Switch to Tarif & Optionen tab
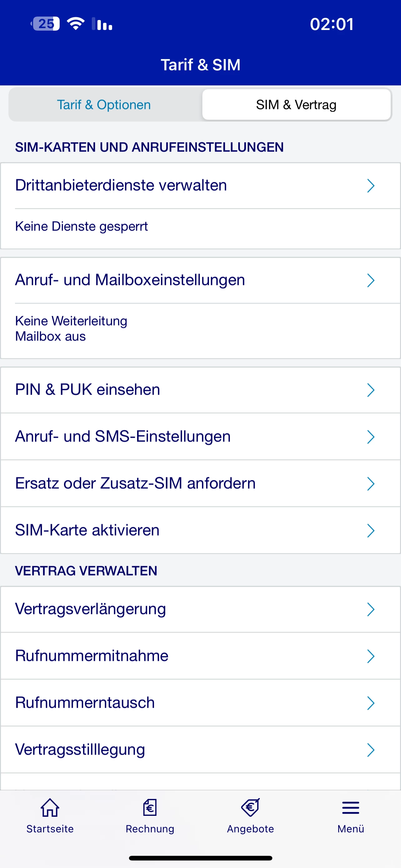The height and width of the screenshot is (868, 401). 104,105
